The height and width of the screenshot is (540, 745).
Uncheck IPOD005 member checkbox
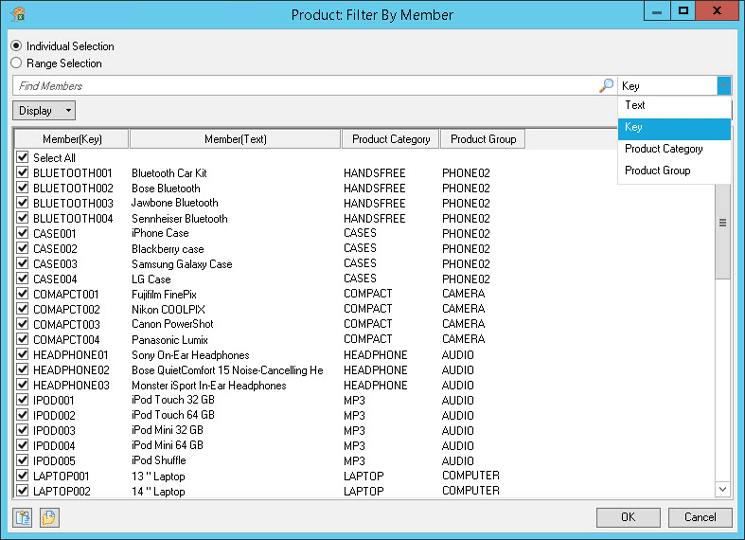point(22,460)
